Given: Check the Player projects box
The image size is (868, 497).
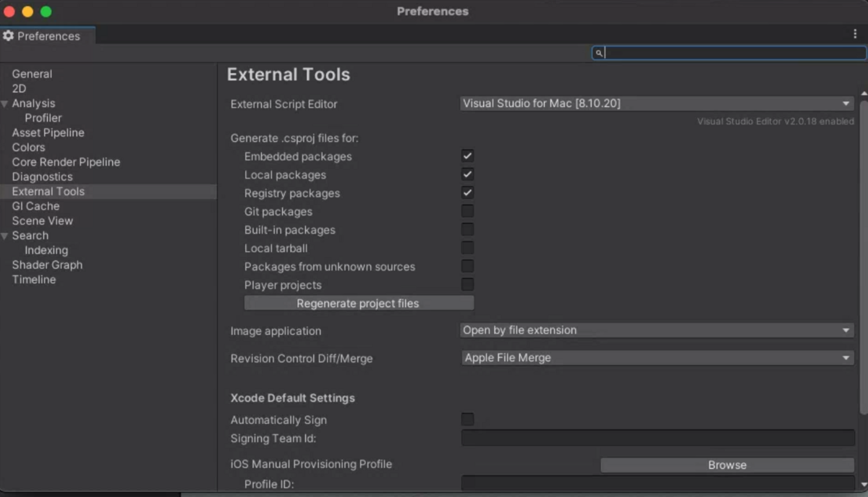Looking at the screenshot, I should (x=467, y=284).
